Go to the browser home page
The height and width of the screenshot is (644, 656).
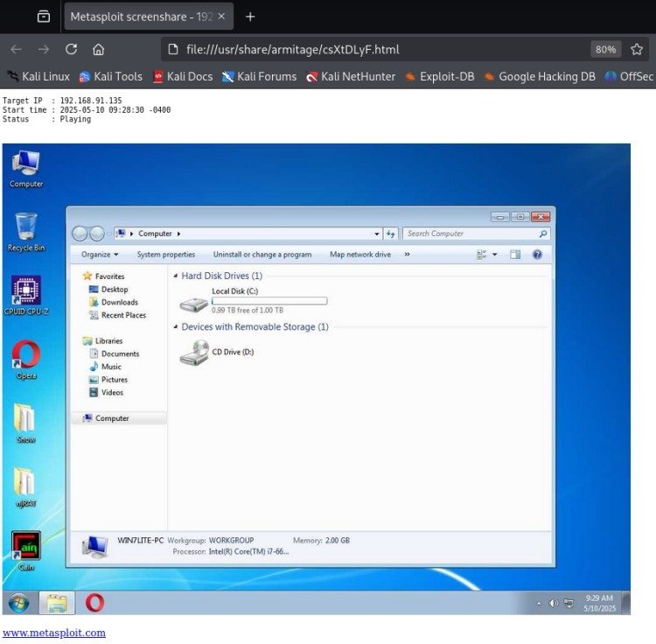click(98, 49)
